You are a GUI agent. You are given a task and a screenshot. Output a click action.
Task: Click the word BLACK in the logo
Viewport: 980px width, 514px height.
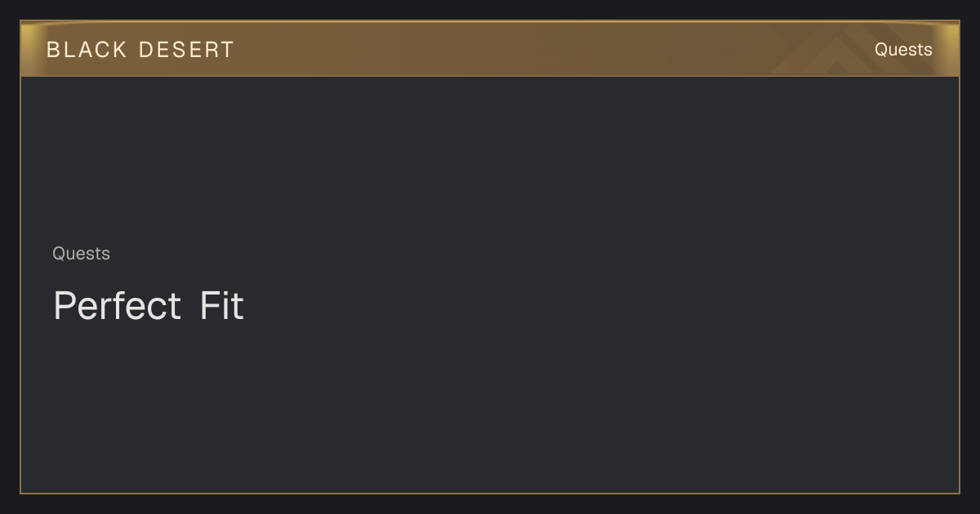[87, 50]
